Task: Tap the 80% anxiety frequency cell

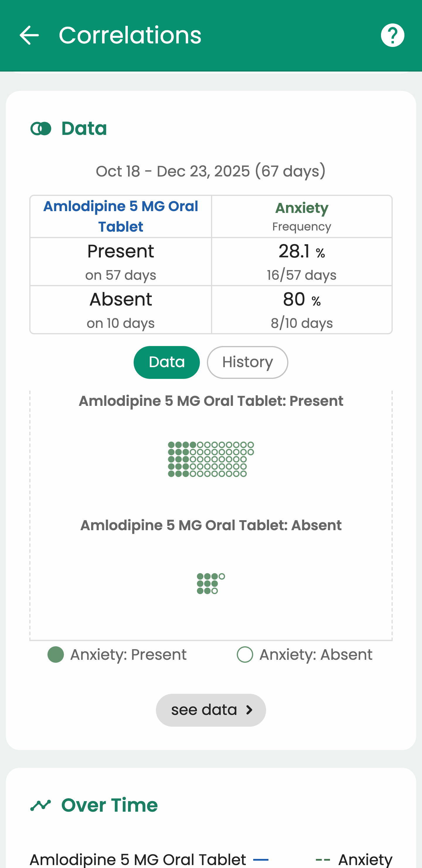Action: [x=302, y=310]
